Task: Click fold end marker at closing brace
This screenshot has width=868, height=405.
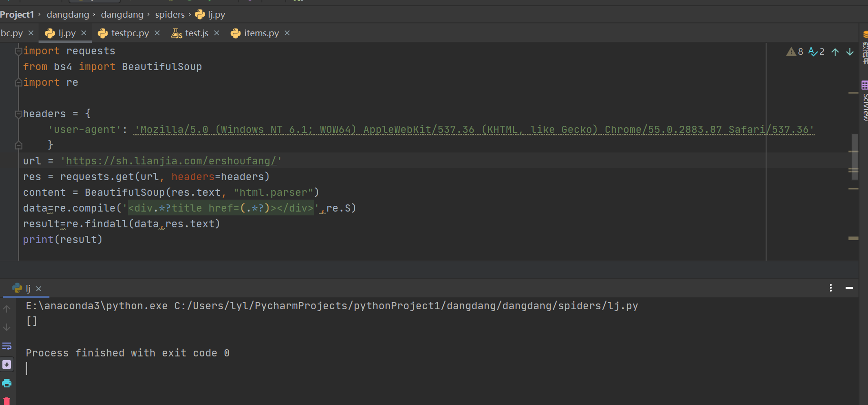Action: (19, 145)
